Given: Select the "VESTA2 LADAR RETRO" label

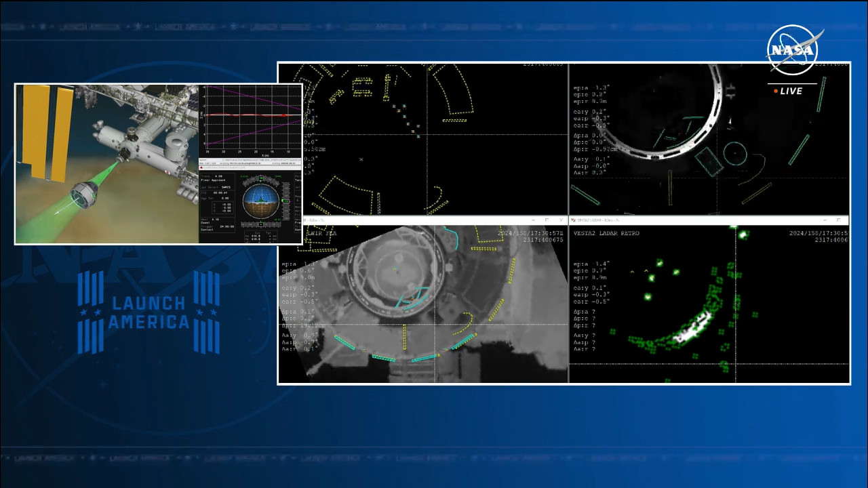Looking at the screenshot, I should click(x=607, y=233).
